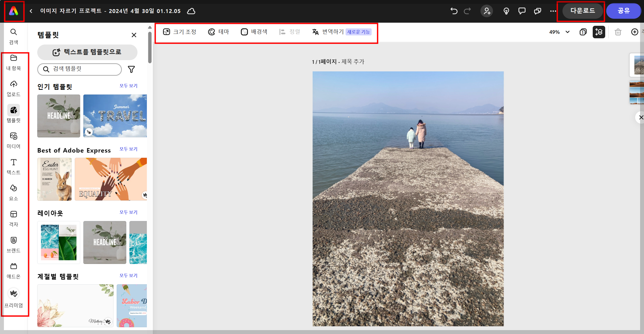Select the HEADLINE layout thumbnail

coord(105,242)
